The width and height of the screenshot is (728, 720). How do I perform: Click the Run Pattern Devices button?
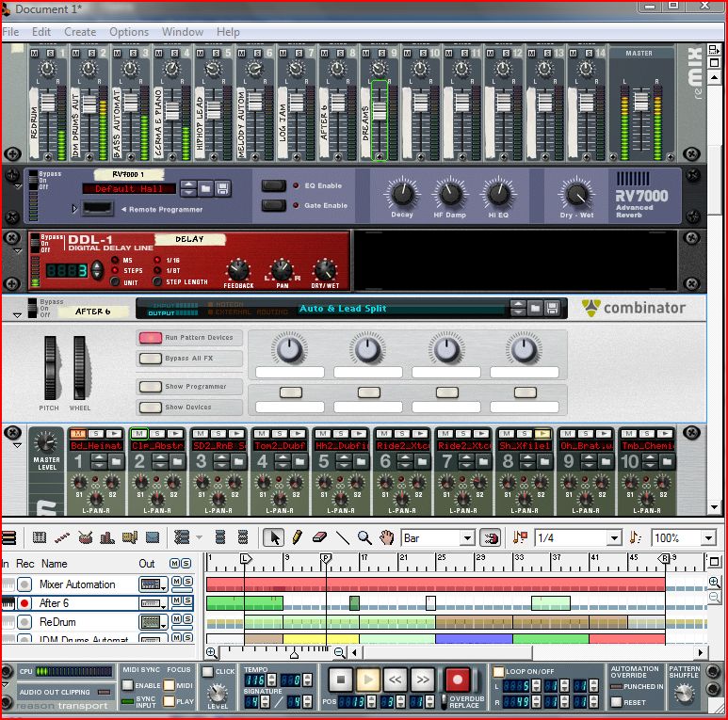151,338
